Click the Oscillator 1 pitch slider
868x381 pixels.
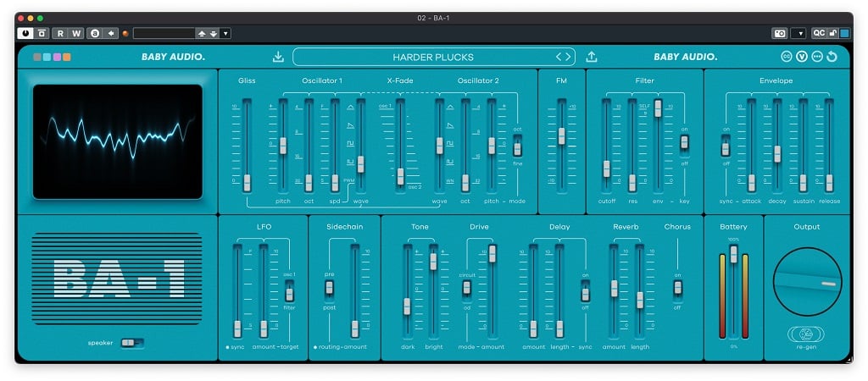coord(283,146)
